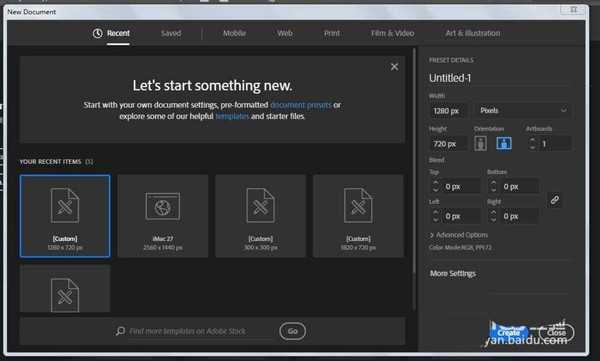600x361 pixels.
Task: Click the clock icon beside Recent
Action: pos(98,33)
